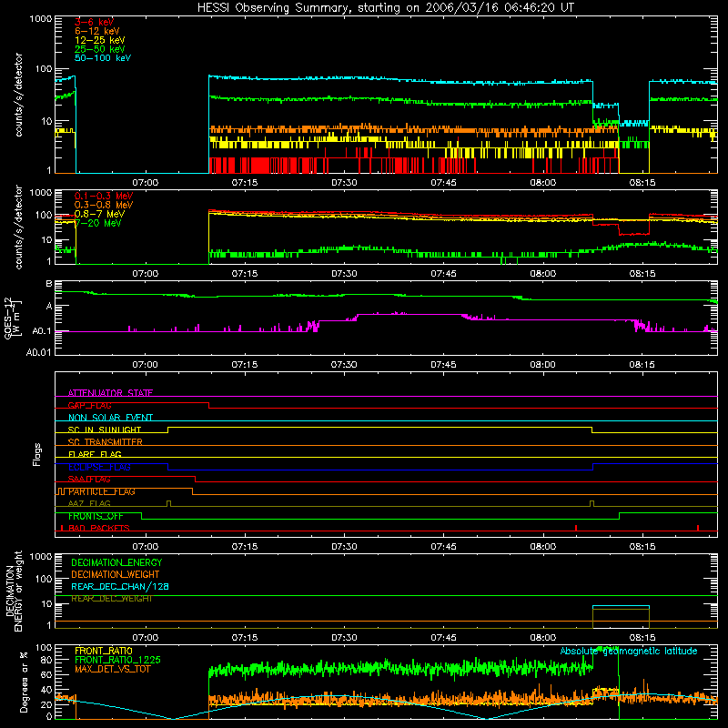Click the SC_TRANSMITTER flag label
The height and width of the screenshot is (728, 728).
[105, 442]
